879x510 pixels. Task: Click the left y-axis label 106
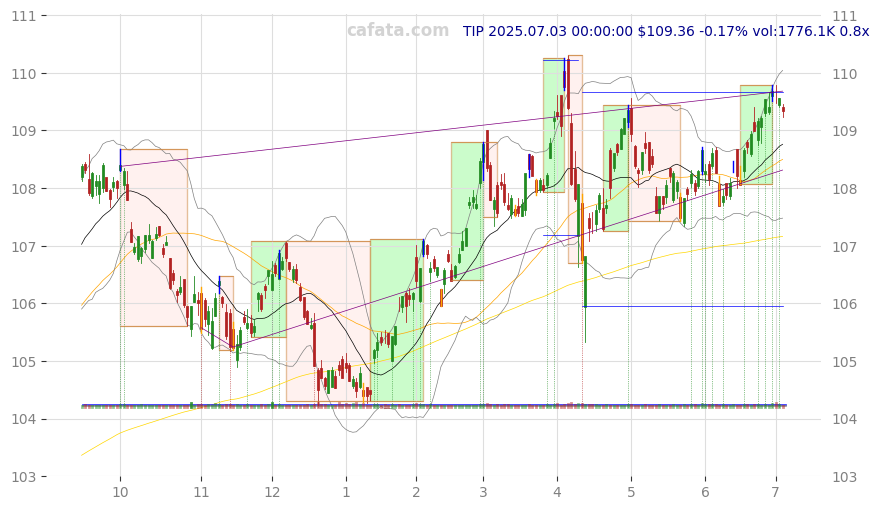(24, 304)
